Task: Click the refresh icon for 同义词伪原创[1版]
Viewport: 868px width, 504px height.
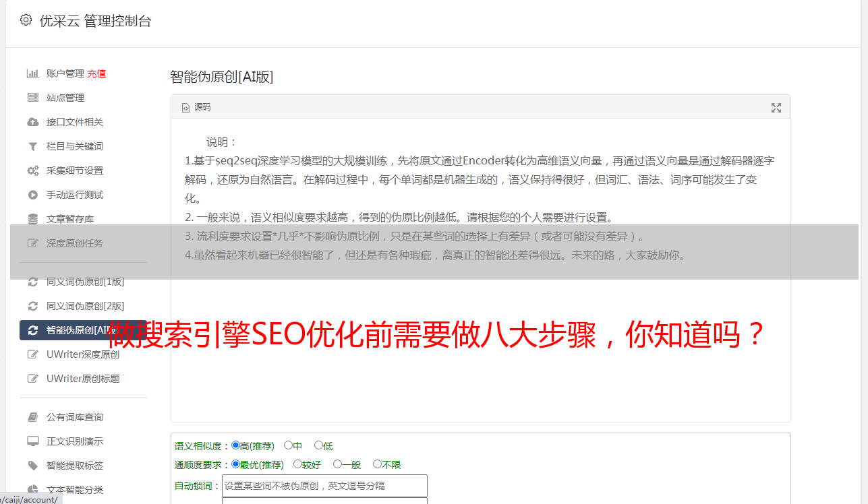Action: pos(32,282)
